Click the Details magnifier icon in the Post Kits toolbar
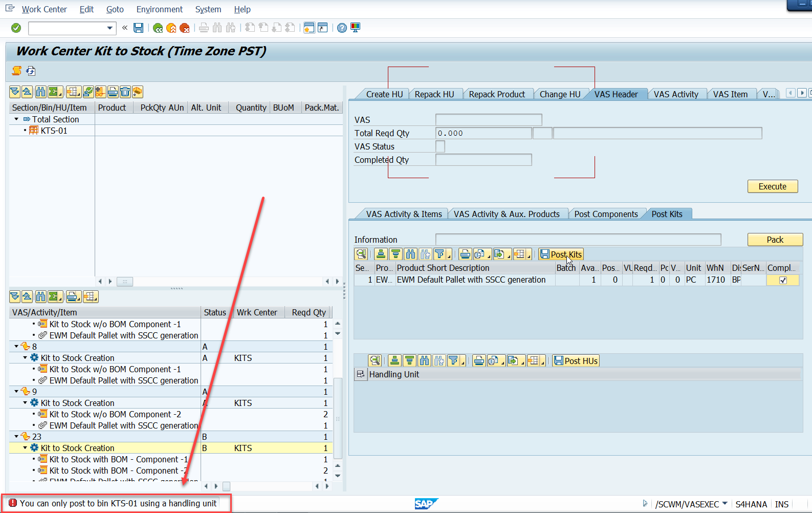Viewport: 812px width, 513px height. coord(361,254)
